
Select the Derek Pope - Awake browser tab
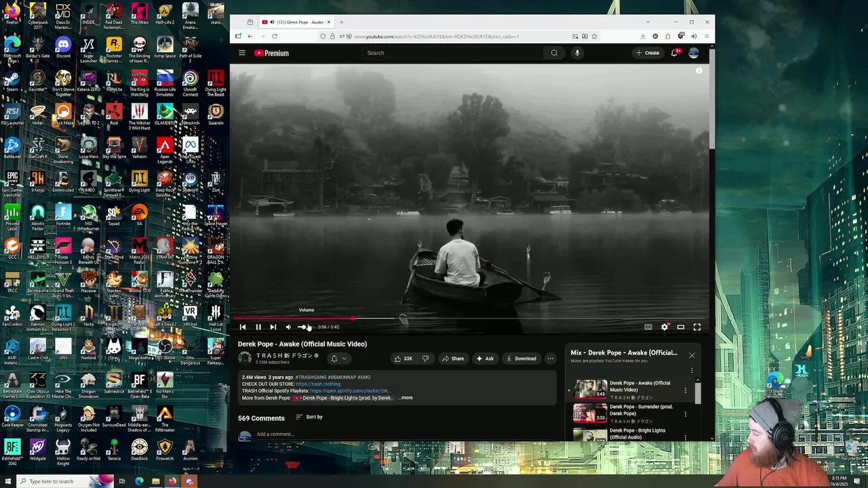point(296,22)
